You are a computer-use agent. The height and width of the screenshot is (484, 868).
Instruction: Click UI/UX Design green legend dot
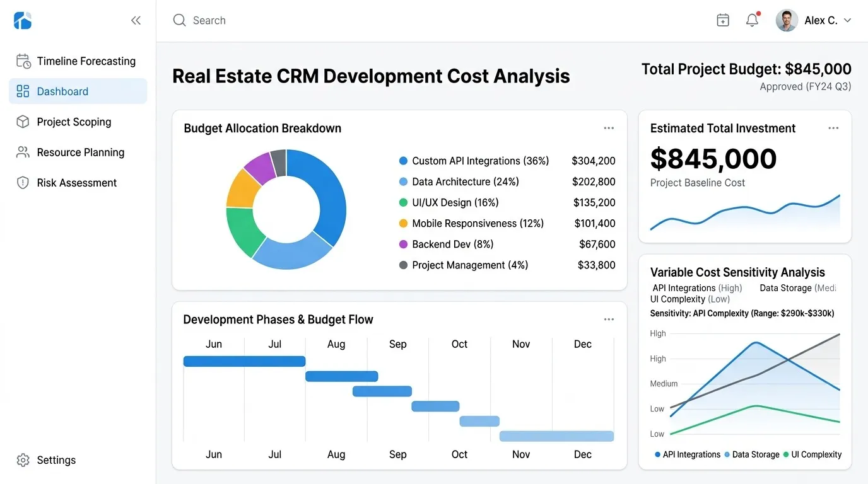pyautogui.click(x=404, y=202)
